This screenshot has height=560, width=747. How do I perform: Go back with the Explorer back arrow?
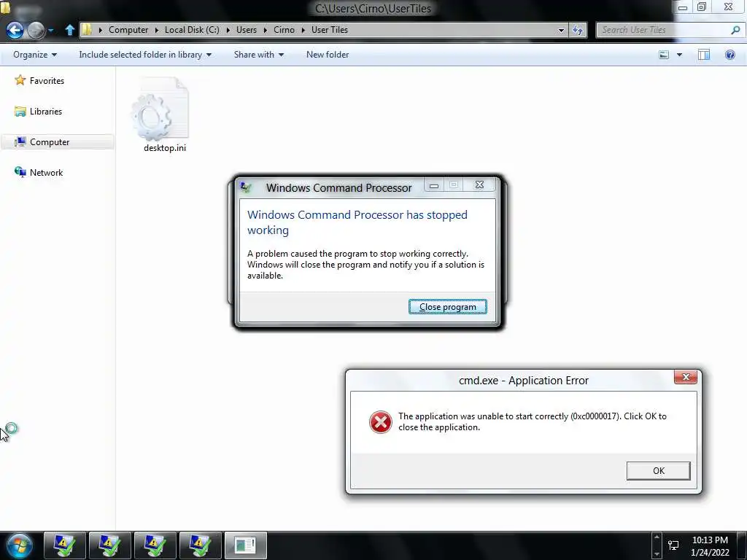(15, 30)
